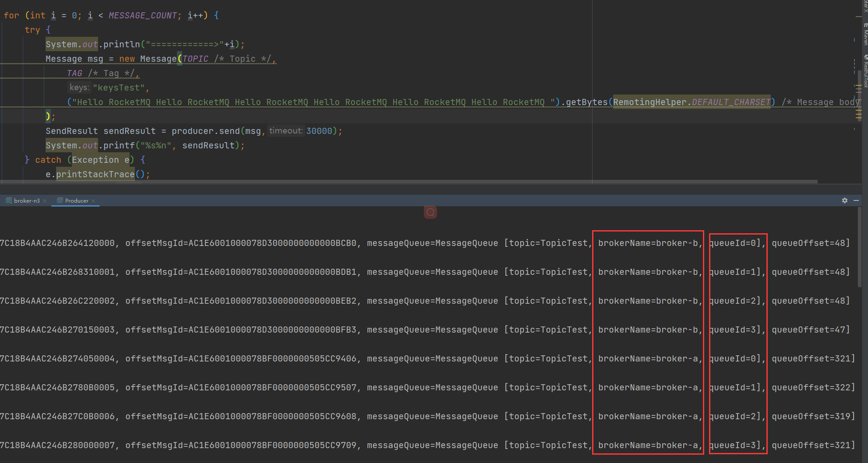Image resolution: width=868 pixels, height=463 pixels.
Task: Click the TOPIC constant in Message constructor
Action: click(195, 59)
